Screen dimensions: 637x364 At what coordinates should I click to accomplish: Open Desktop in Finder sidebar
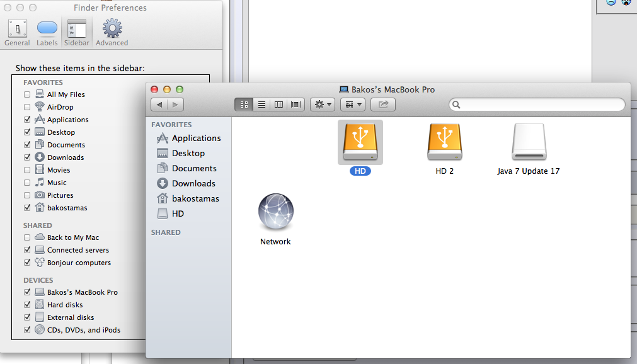coord(181,154)
